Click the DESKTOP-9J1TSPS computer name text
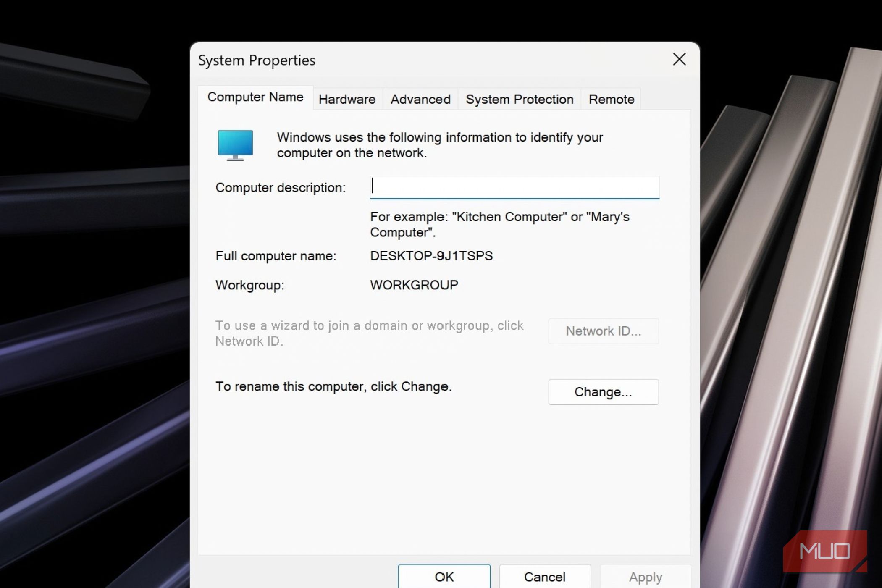 click(x=431, y=256)
